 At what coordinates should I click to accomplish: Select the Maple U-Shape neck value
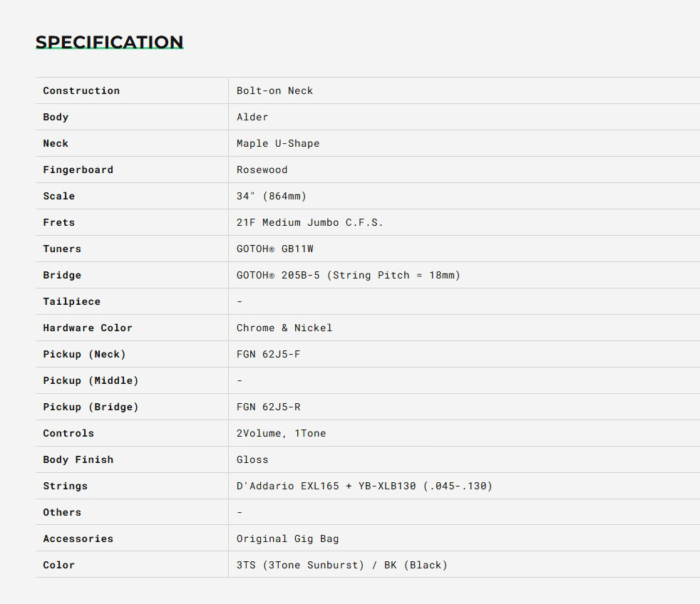[278, 143]
